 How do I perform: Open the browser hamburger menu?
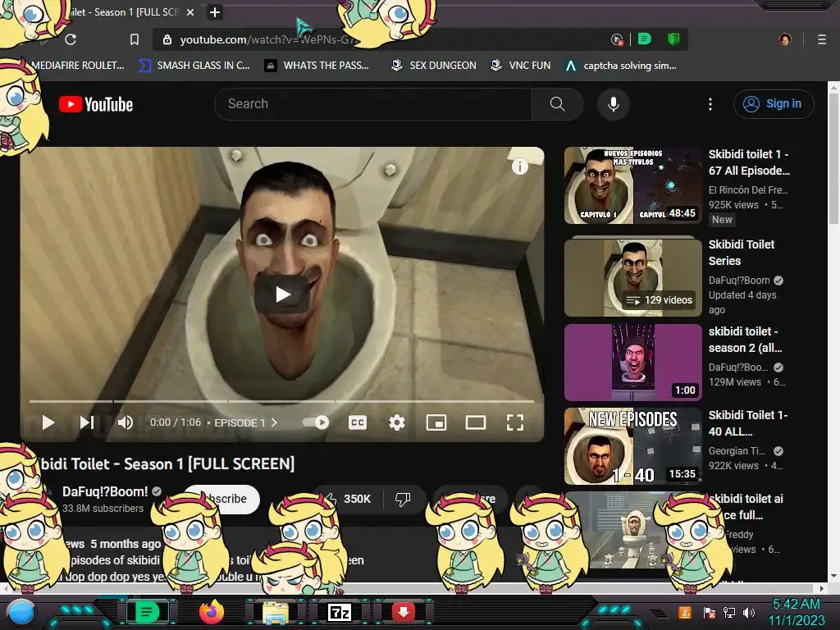click(x=821, y=39)
